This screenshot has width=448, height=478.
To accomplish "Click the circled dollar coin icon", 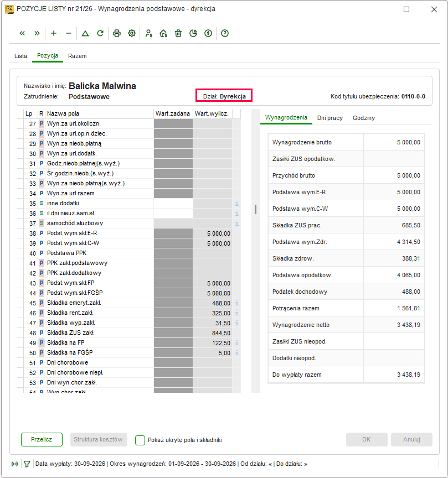I will tap(208, 33).
